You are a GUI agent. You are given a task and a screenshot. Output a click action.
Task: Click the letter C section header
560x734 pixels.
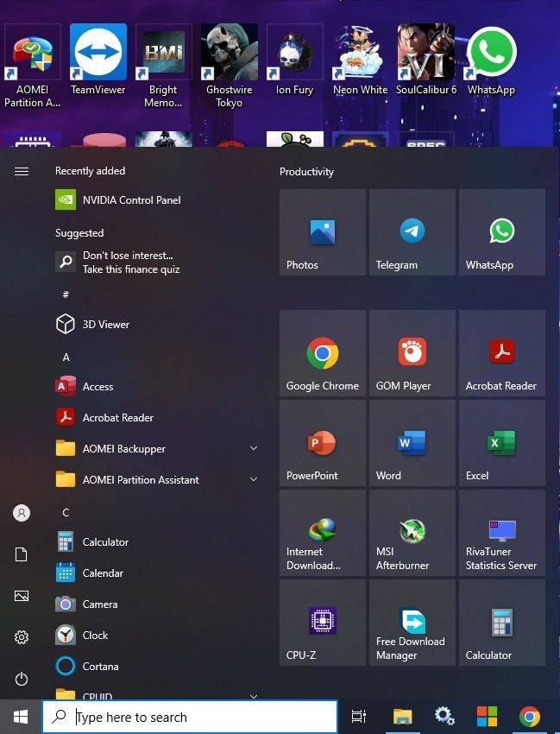pos(66,513)
